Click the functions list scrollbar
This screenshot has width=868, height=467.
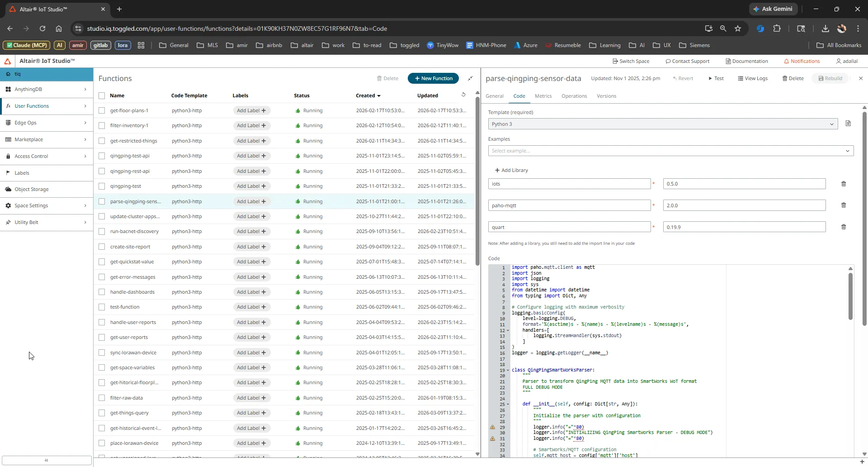point(477,181)
